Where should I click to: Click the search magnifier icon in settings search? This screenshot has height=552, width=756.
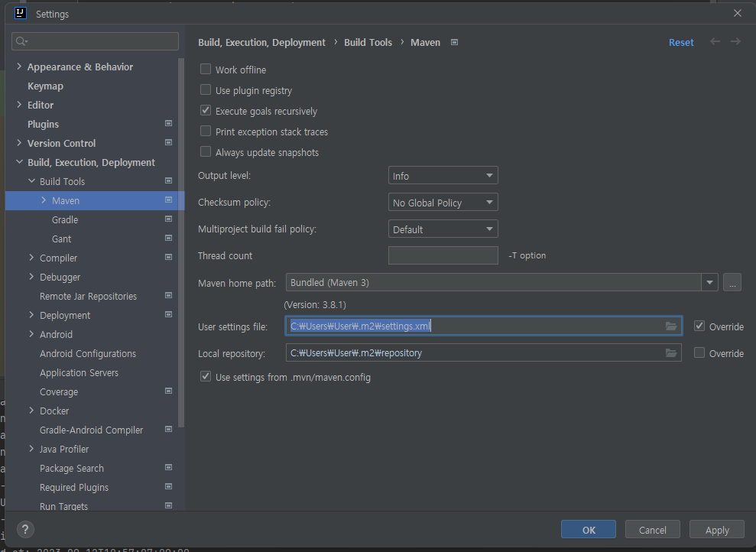coord(21,41)
